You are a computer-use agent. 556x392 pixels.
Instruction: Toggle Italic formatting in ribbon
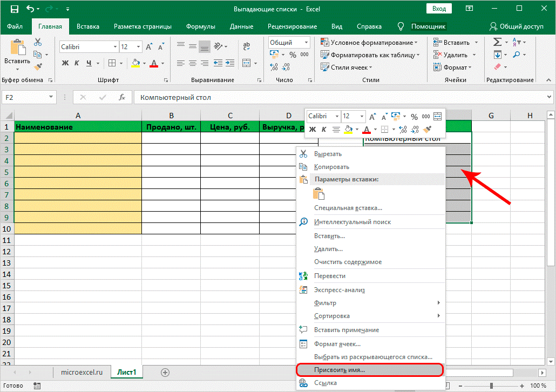coord(77,63)
